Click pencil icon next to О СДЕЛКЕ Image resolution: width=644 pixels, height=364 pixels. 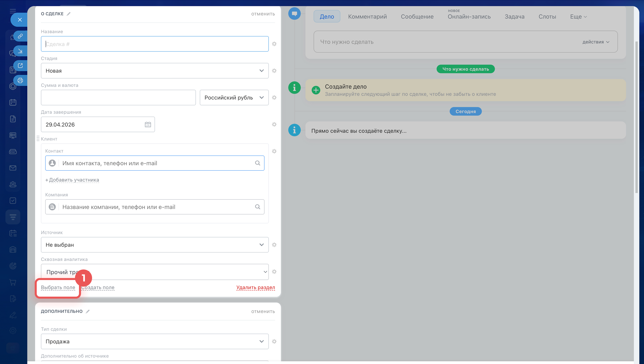pyautogui.click(x=69, y=14)
